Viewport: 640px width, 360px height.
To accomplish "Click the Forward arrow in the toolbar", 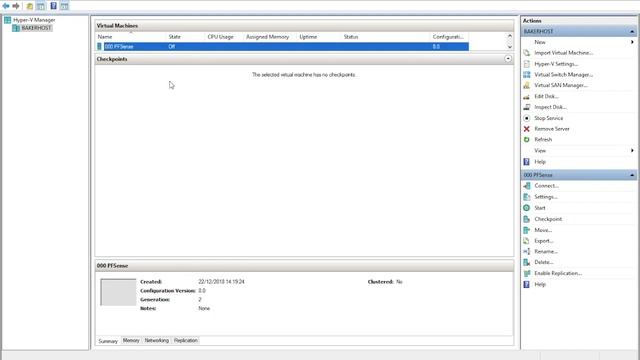I will [x=16, y=6].
